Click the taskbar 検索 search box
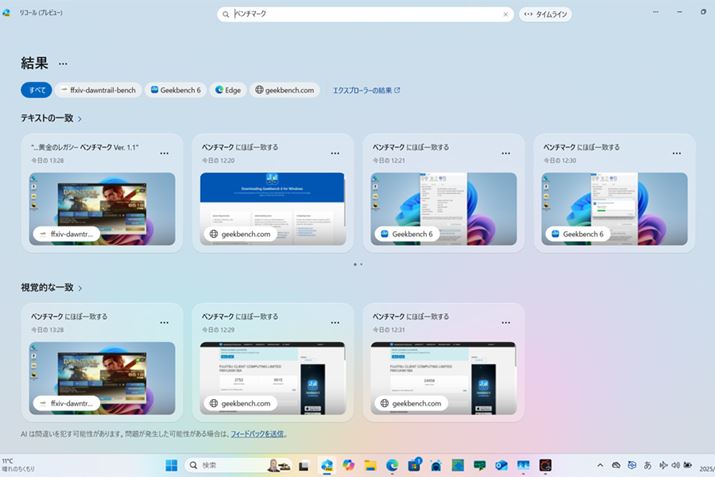 (238, 465)
